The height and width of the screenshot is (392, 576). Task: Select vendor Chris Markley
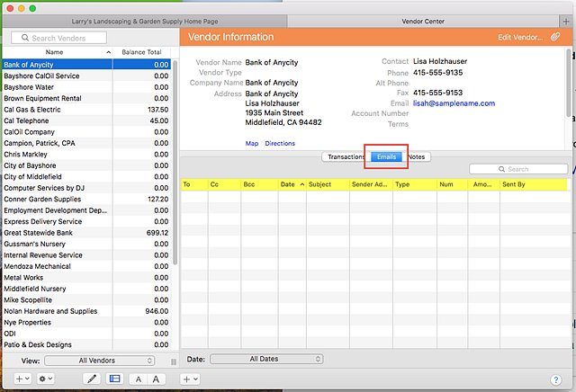pyautogui.click(x=86, y=154)
